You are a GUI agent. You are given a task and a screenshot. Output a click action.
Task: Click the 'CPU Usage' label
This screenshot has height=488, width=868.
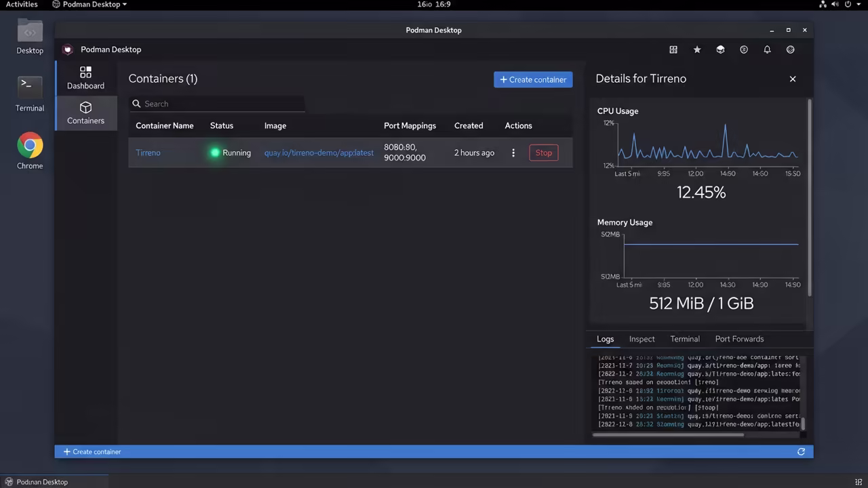tap(618, 111)
